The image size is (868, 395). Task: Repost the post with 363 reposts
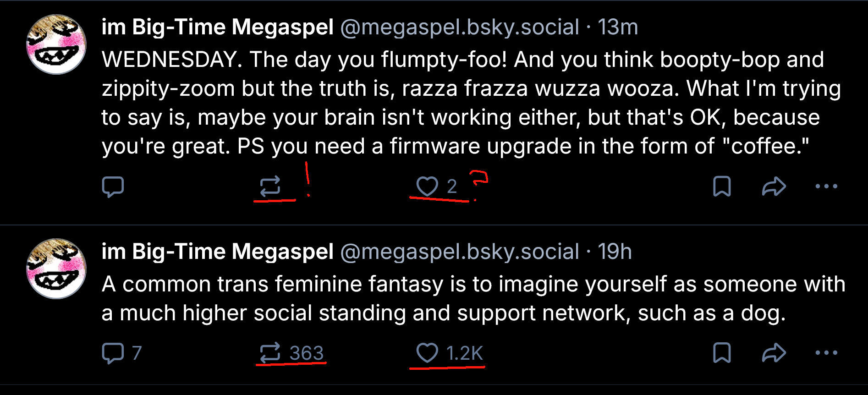(270, 353)
